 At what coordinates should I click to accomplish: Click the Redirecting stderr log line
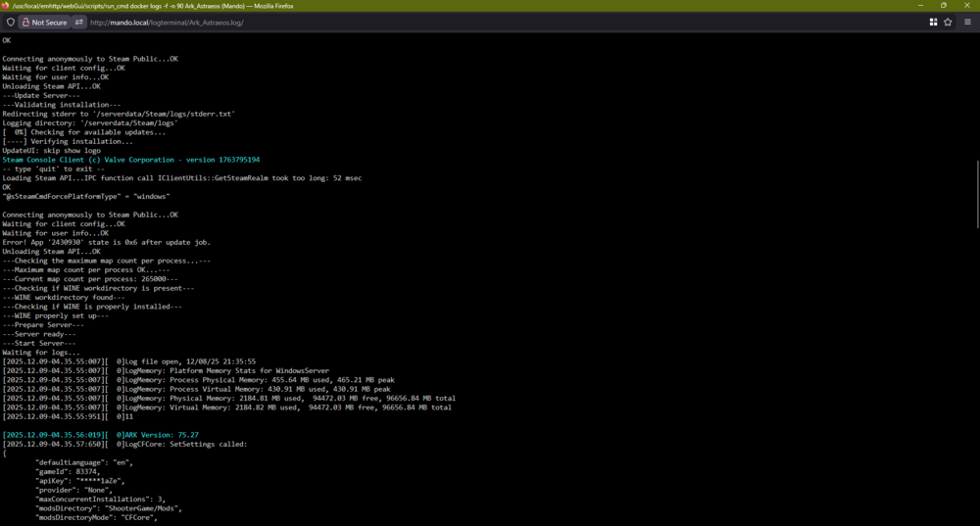[x=119, y=114]
